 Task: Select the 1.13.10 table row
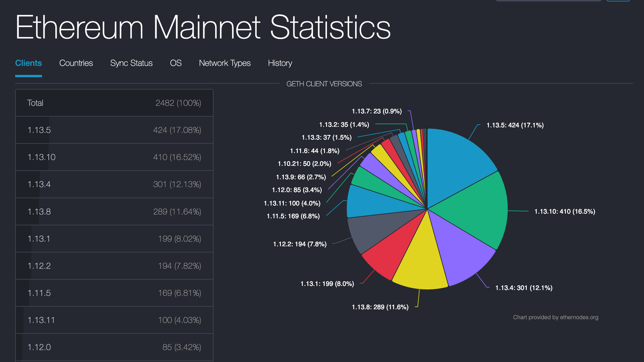[x=114, y=157]
